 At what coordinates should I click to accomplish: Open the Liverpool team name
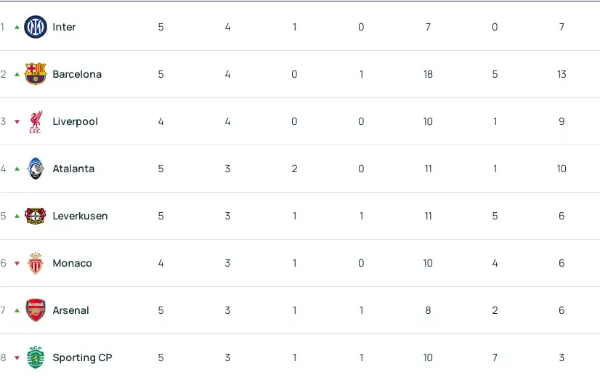(75, 122)
